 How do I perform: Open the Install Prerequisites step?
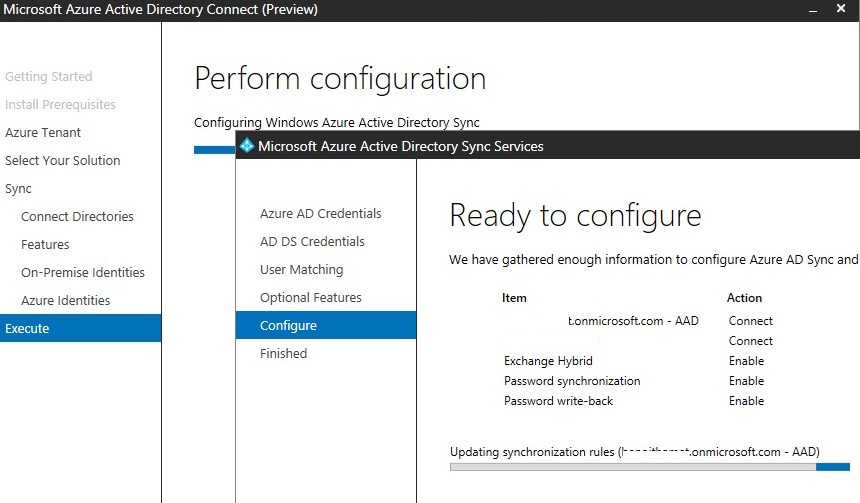coord(60,105)
